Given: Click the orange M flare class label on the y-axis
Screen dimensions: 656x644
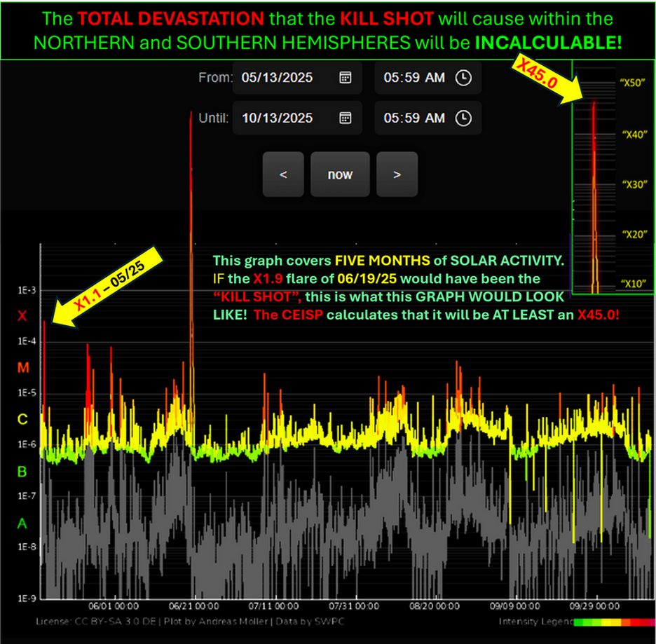Looking at the screenshot, I should tap(22, 368).
